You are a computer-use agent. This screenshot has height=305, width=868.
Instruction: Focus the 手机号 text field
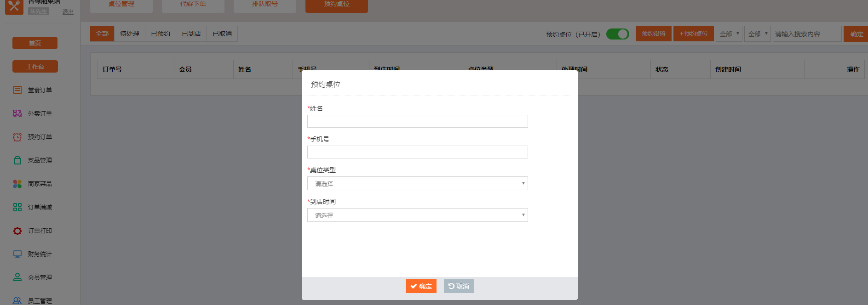tap(417, 152)
